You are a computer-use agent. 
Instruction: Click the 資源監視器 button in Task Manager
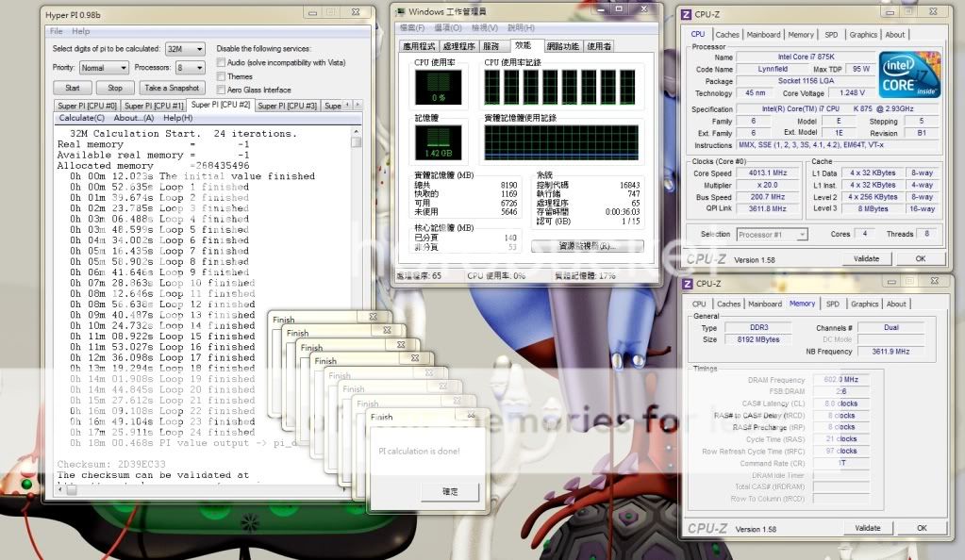coord(587,246)
